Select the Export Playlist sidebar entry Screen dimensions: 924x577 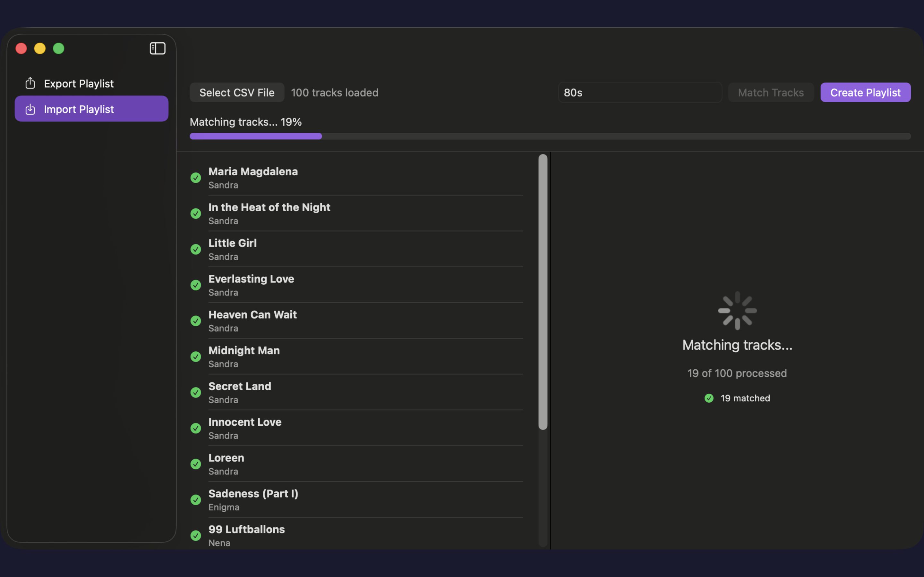[79, 83]
